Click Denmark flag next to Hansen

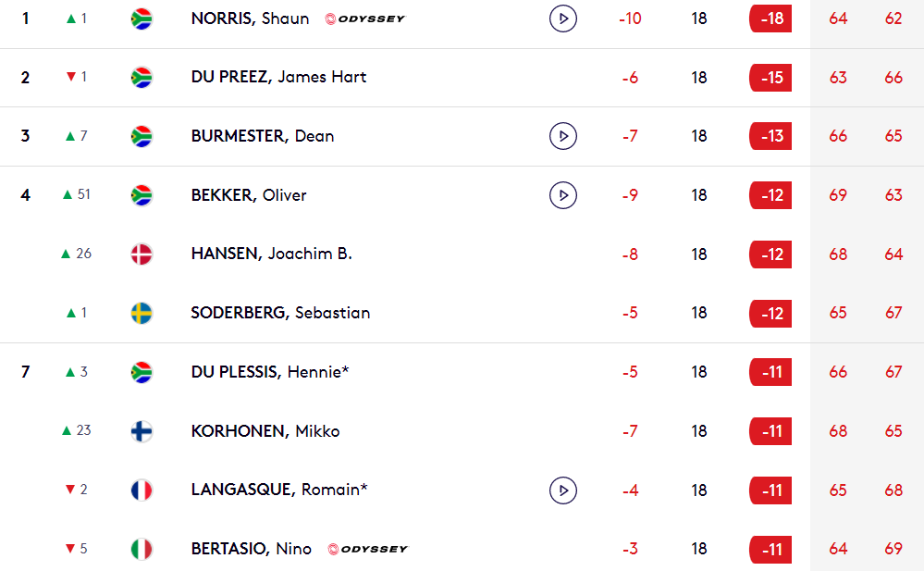(142, 254)
